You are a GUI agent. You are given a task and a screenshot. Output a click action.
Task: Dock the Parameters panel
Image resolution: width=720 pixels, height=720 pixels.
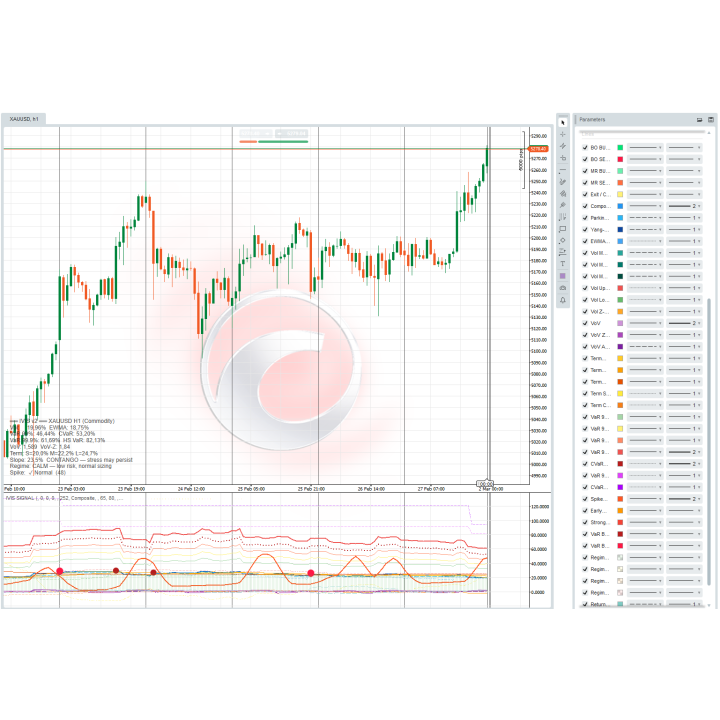click(x=699, y=119)
